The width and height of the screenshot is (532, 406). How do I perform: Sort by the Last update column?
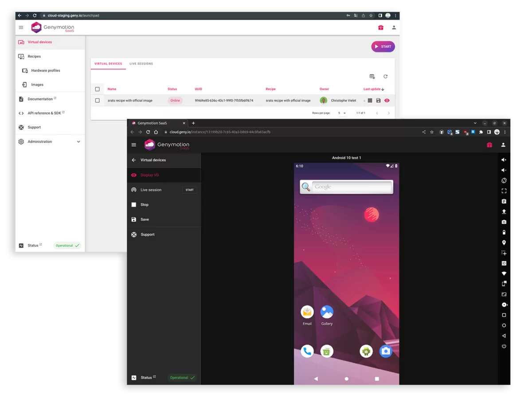(x=374, y=89)
